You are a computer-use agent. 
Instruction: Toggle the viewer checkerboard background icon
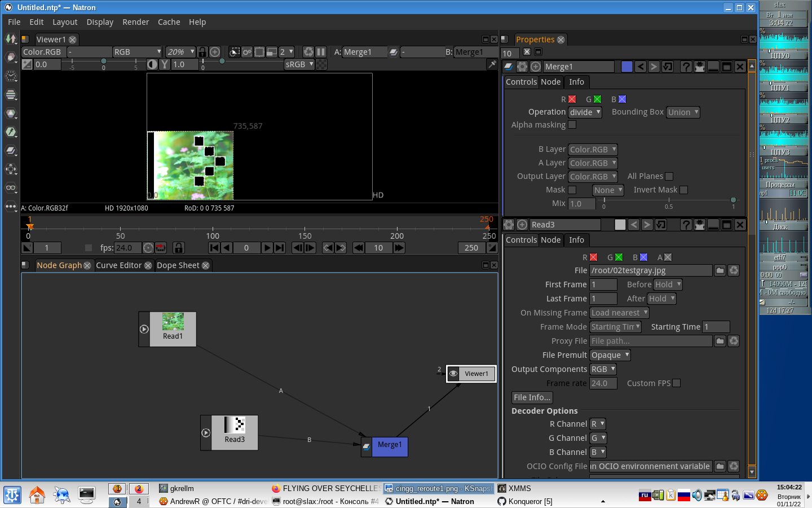coord(321,64)
